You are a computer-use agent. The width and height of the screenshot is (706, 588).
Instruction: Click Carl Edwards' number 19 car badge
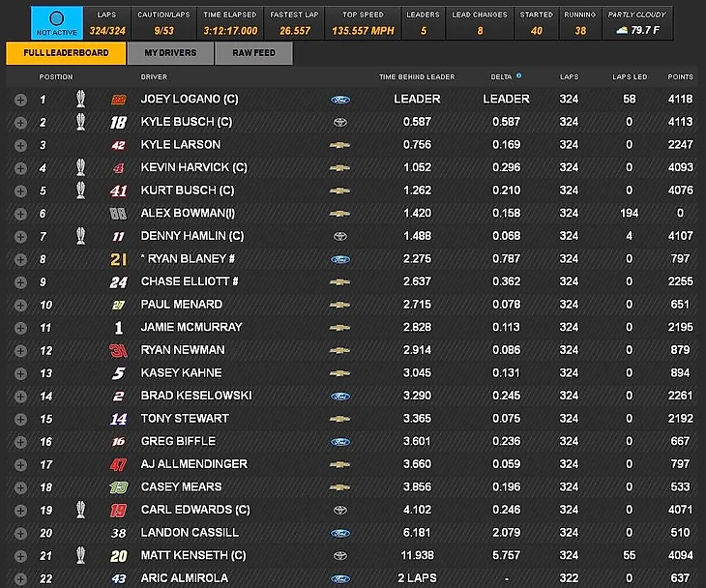118,510
